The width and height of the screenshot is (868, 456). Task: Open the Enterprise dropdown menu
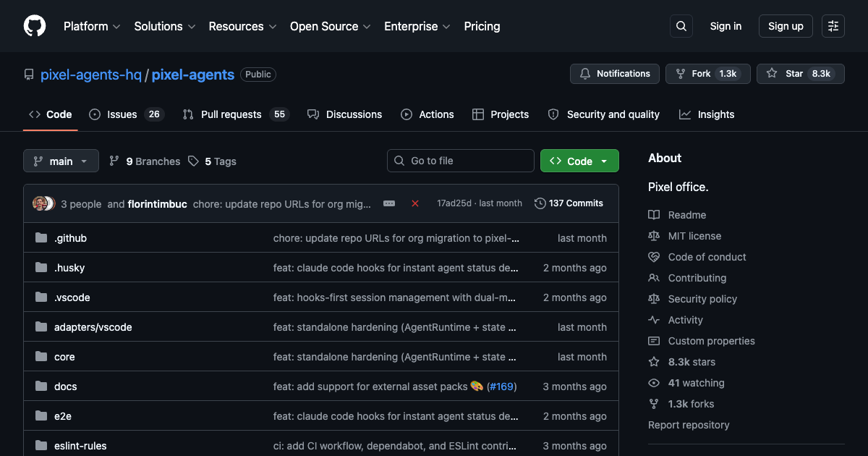point(417,26)
